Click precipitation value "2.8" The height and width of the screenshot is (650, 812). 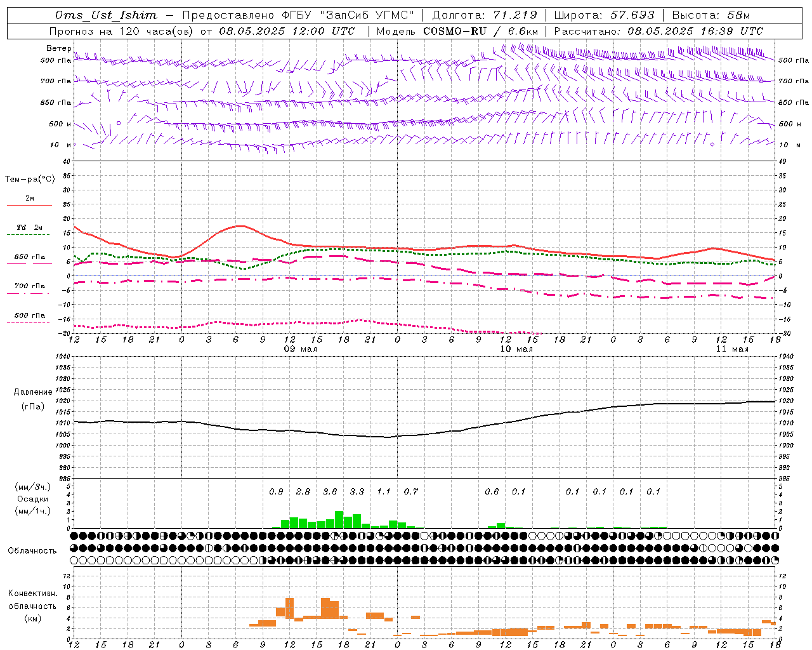(303, 491)
